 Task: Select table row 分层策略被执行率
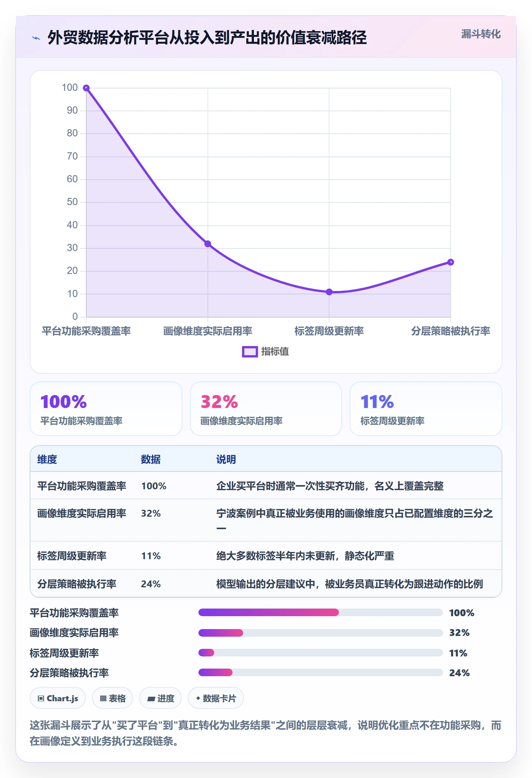click(266, 583)
